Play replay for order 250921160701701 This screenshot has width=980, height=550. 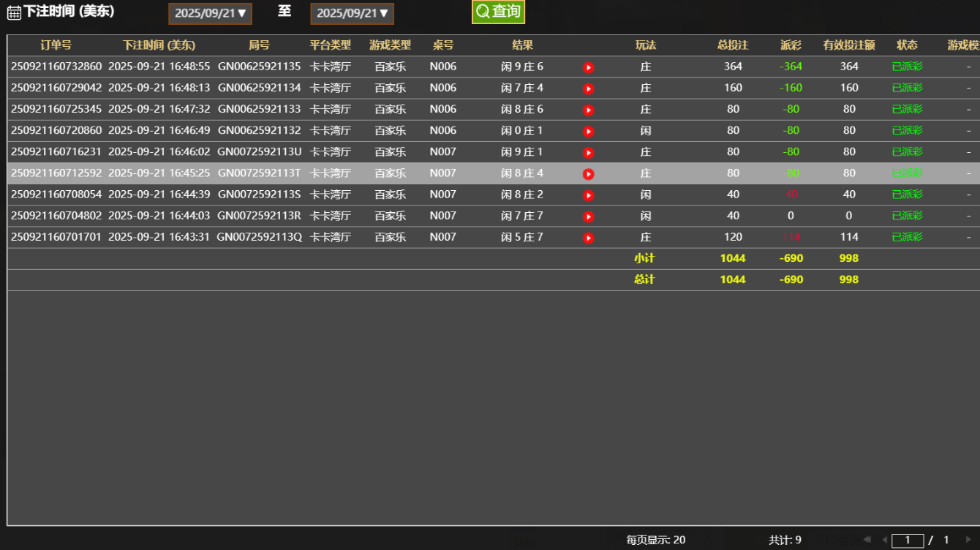588,238
